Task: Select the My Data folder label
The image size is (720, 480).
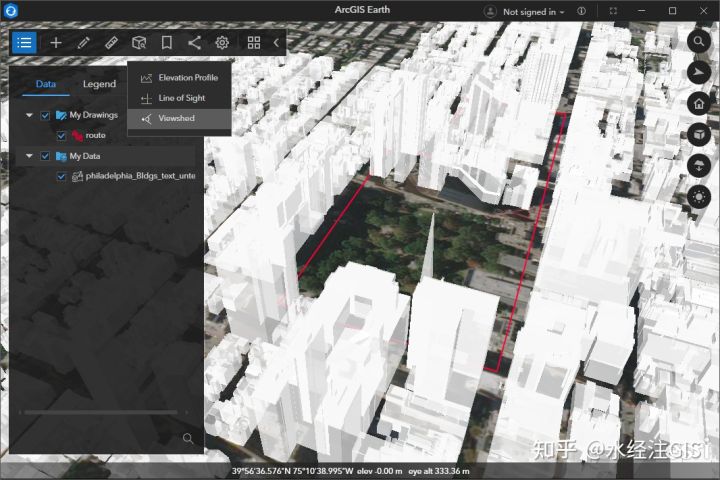Action: (85, 156)
